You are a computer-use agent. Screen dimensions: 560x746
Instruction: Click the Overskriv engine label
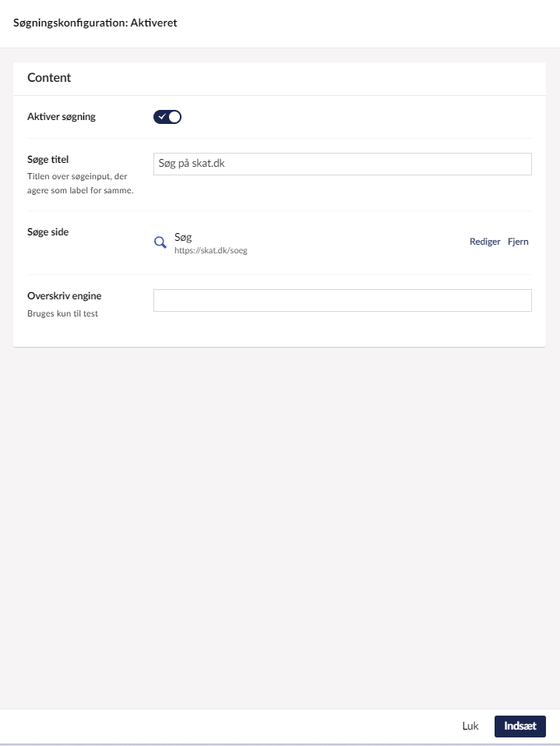[x=65, y=296]
